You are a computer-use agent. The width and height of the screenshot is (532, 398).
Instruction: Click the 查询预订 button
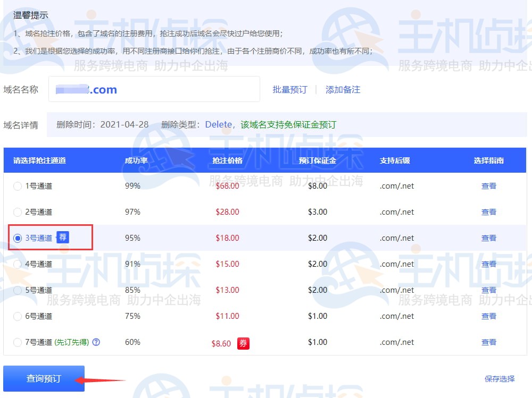coord(44,379)
